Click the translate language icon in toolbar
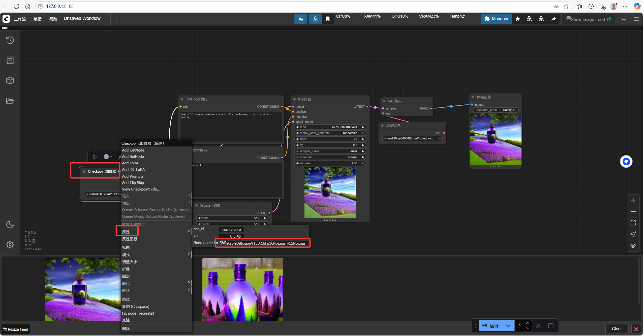644x336 pixels. click(x=300, y=19)
